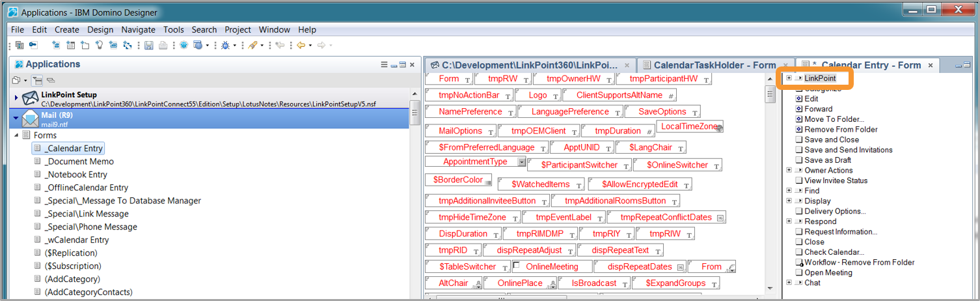The width and height of the screenshot is (980, 301).
Task: Click the LocalTimeZone field
Action: click(x=690, y=126)
